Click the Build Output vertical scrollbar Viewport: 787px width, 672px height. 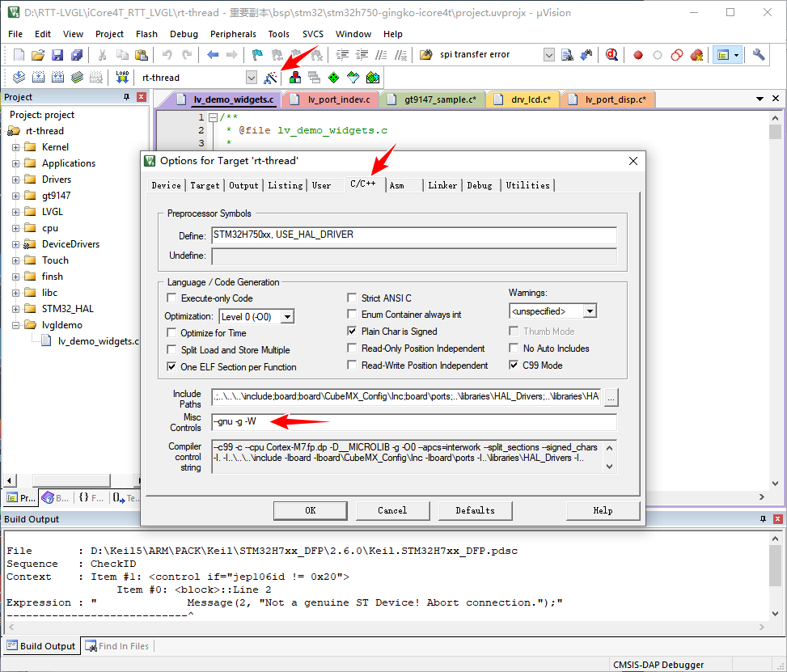pos(775,576)
